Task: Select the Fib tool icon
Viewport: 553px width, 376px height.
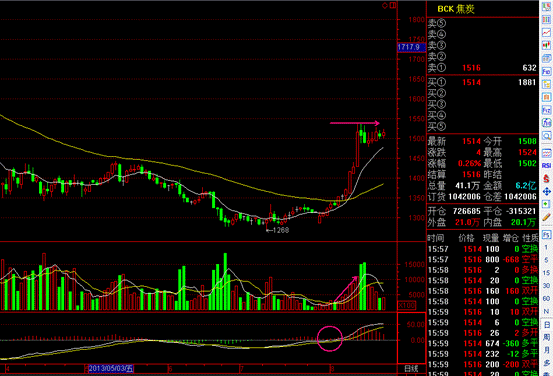Action: pyautogui.click(x=546, y=71)
